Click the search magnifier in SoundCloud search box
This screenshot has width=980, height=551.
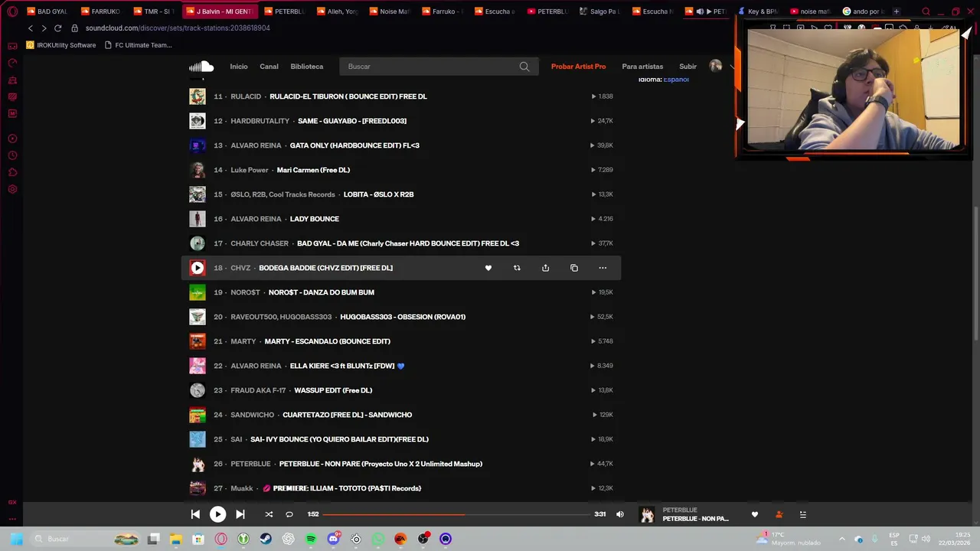click(x=524, y=67)
